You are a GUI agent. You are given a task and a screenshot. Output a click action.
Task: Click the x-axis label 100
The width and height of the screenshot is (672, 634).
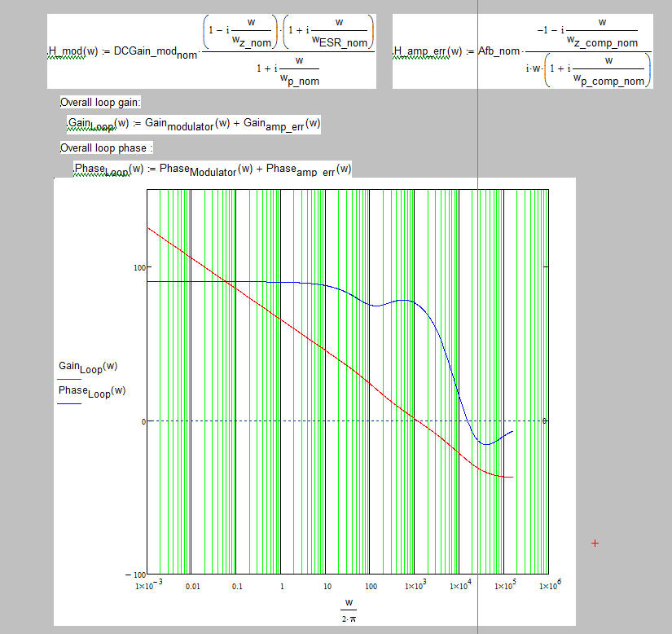point(371,587)
